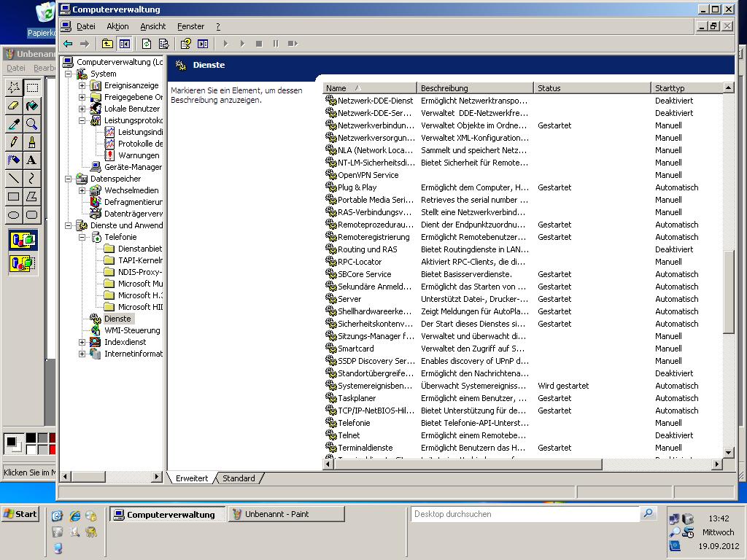Expand the Ereignisanzeige tree node

[x=82, y=85]
